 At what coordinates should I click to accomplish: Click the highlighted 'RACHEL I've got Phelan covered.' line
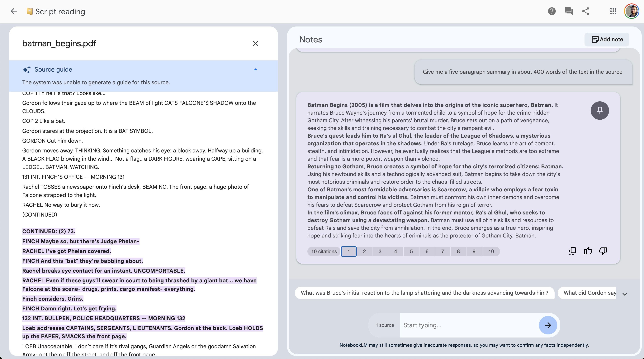point(67,251)
